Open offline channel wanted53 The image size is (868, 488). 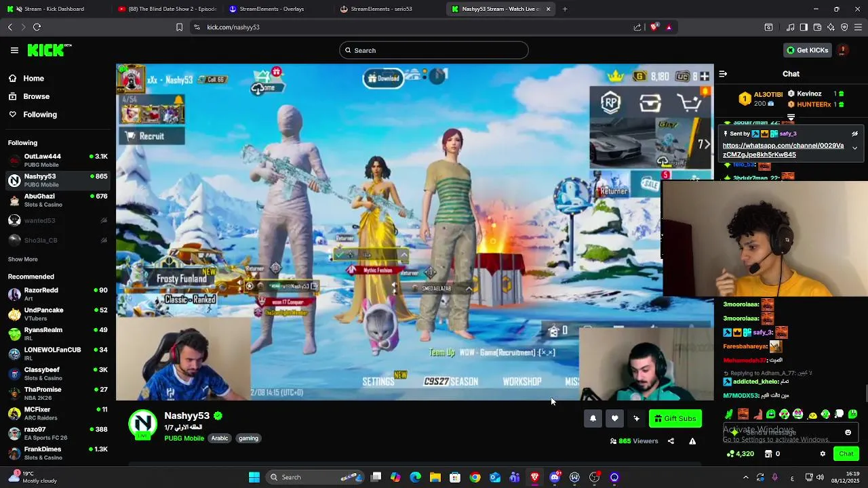(58, 220)
